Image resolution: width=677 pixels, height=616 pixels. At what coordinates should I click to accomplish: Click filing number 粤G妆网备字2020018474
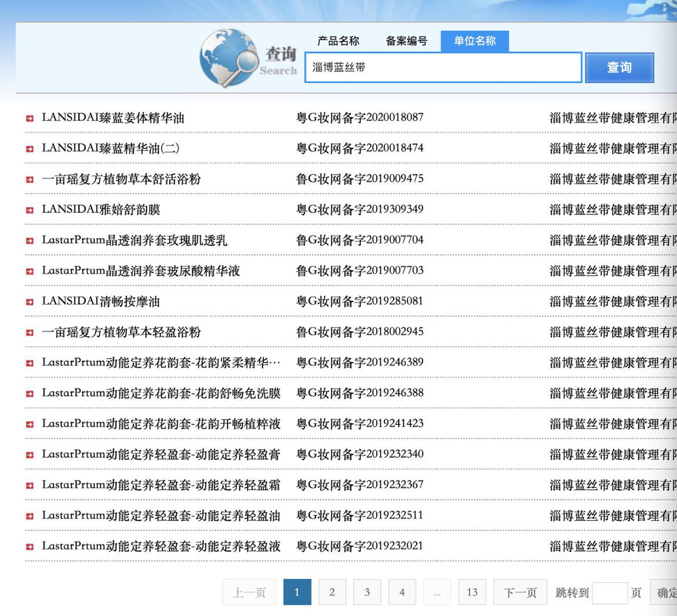(x=360, y=148)
